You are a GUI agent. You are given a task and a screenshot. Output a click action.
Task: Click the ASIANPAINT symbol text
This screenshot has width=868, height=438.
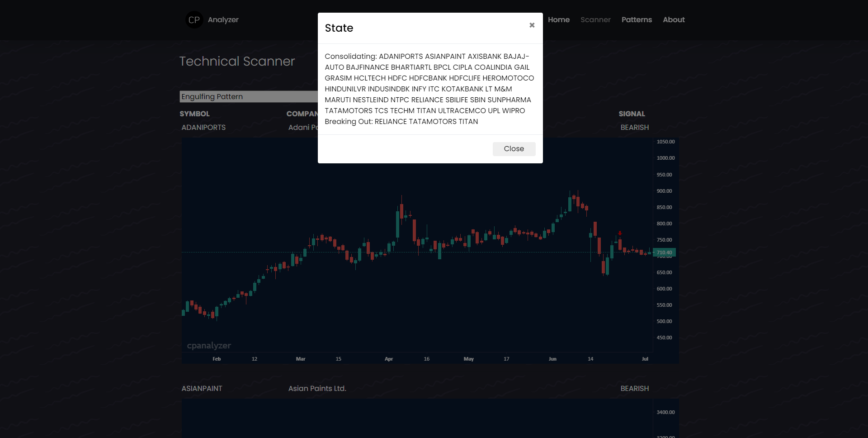point(202,389)
